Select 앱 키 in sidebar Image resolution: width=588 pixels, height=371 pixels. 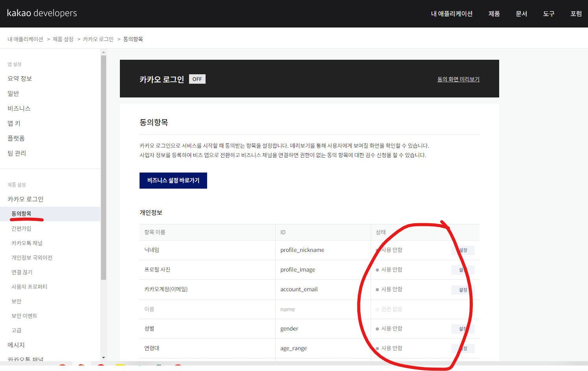point(14,123)
